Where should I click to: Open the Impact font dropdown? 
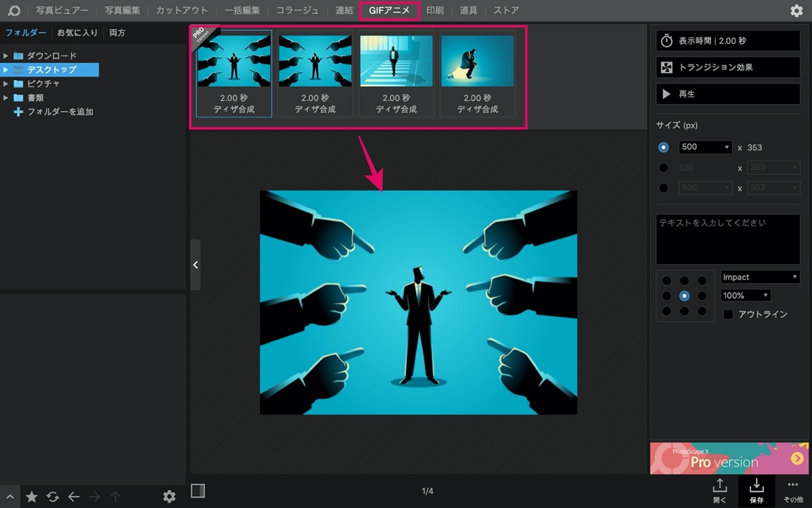coord(761,277)
